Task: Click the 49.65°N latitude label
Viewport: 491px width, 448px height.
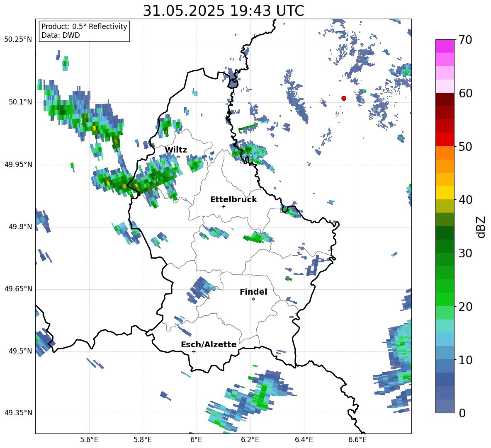Action: pyautogui.click(x=18, y=289)
